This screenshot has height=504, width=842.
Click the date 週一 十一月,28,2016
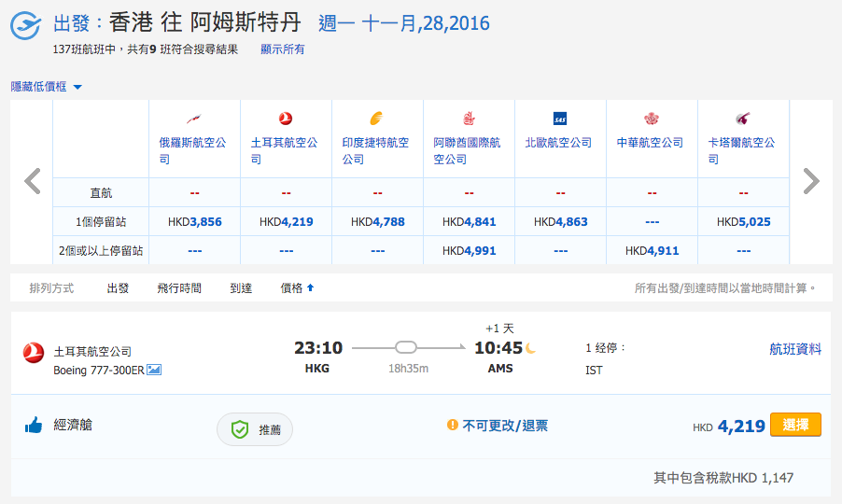tap(404, 23)
